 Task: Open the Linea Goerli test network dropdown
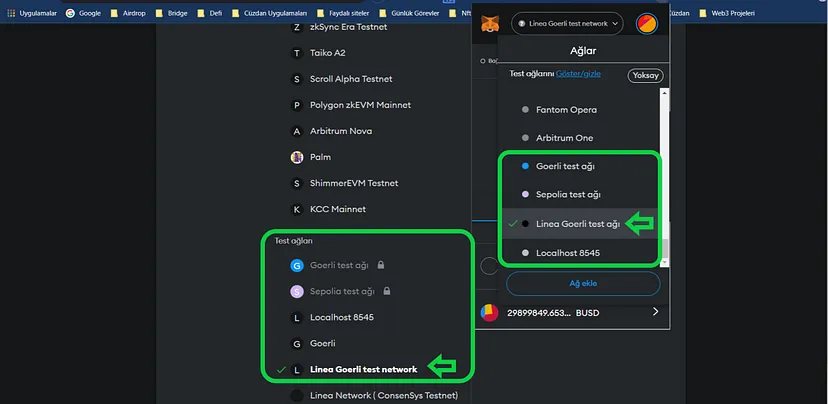pos(567,22)
